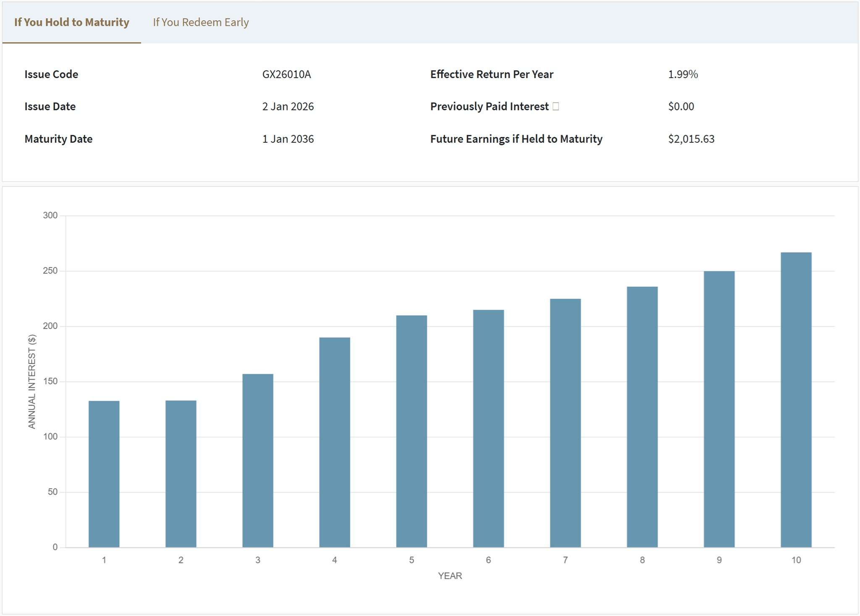Select the Year 7 chart bar
The image size is (860, 616).
(565, 423)
